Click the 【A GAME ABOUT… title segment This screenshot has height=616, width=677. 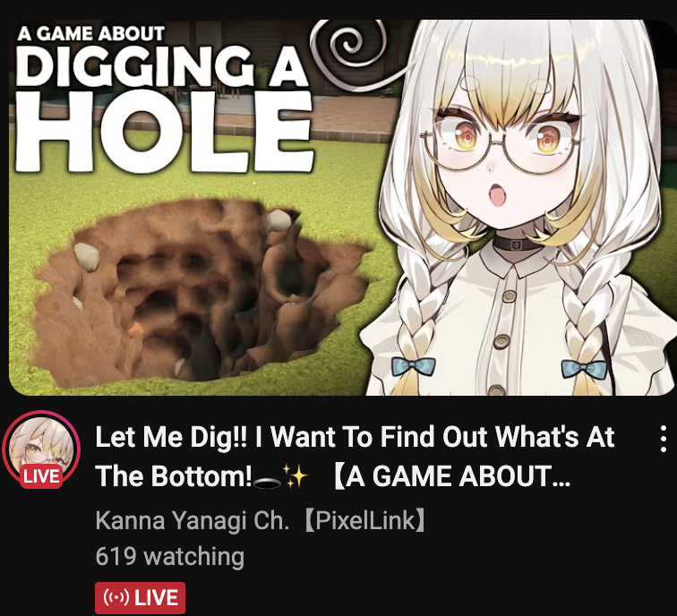click(451, 476)
